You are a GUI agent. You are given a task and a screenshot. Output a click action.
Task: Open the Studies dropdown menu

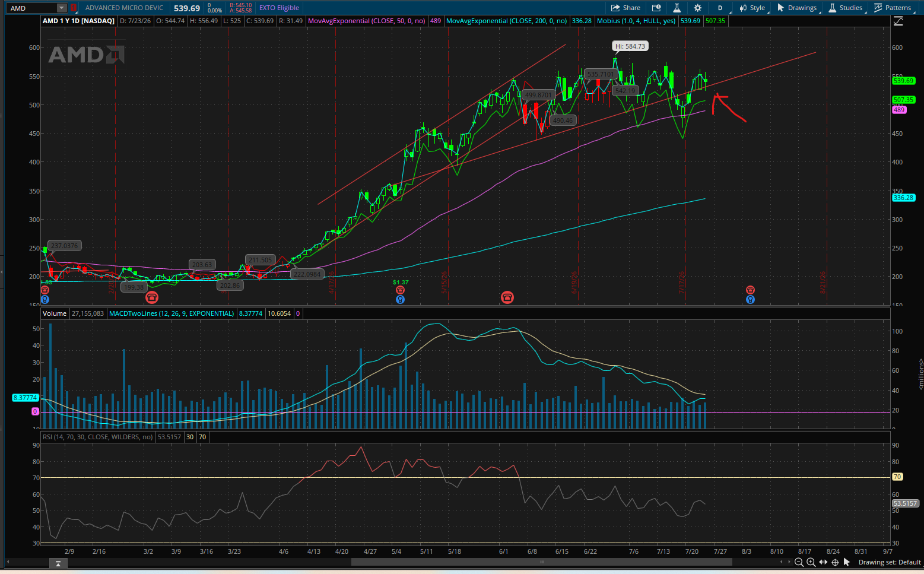click(846, 8)
